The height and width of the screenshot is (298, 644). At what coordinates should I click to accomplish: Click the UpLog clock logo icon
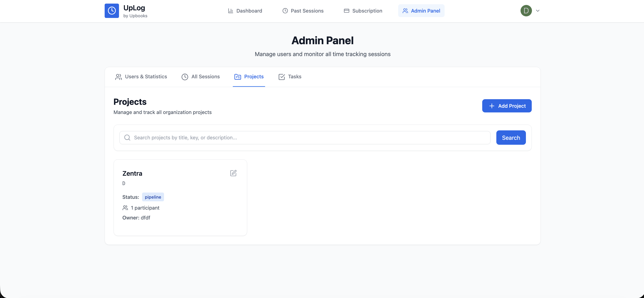coord(112,11)
